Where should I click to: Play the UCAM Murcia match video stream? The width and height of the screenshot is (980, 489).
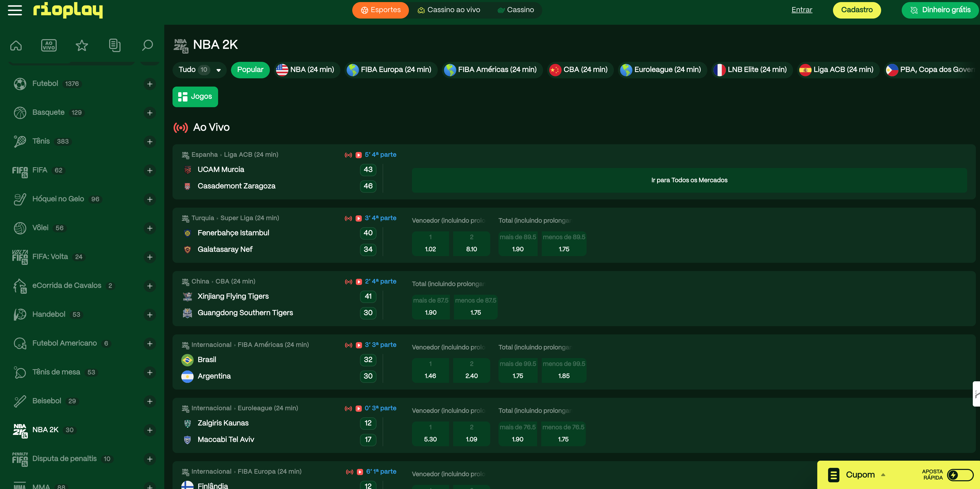click(x=358, y=155)
